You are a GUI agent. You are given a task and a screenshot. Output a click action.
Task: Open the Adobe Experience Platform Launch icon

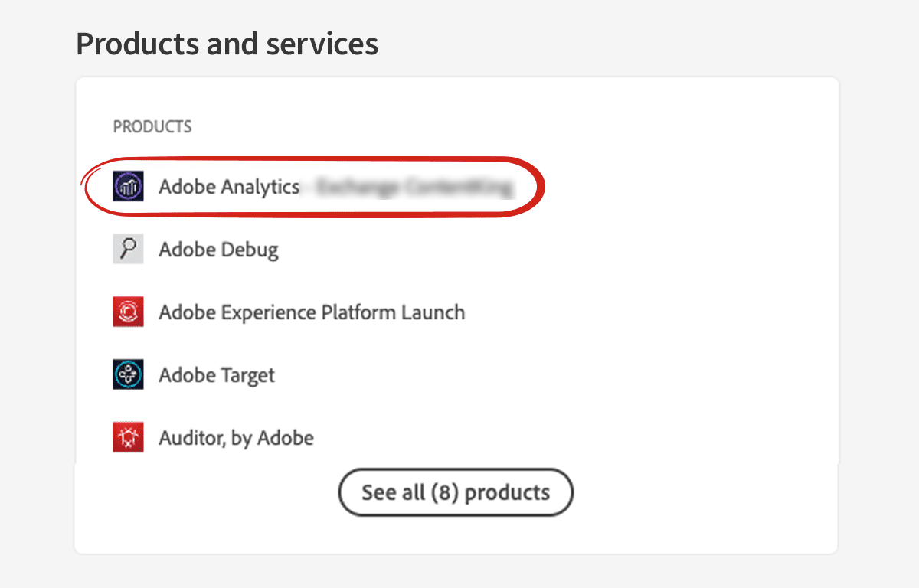[128, 312]
